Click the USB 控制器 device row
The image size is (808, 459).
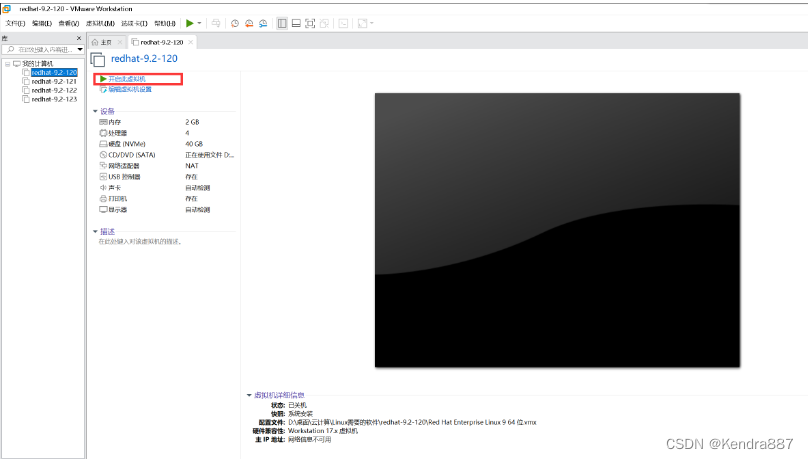coord(166,177)
